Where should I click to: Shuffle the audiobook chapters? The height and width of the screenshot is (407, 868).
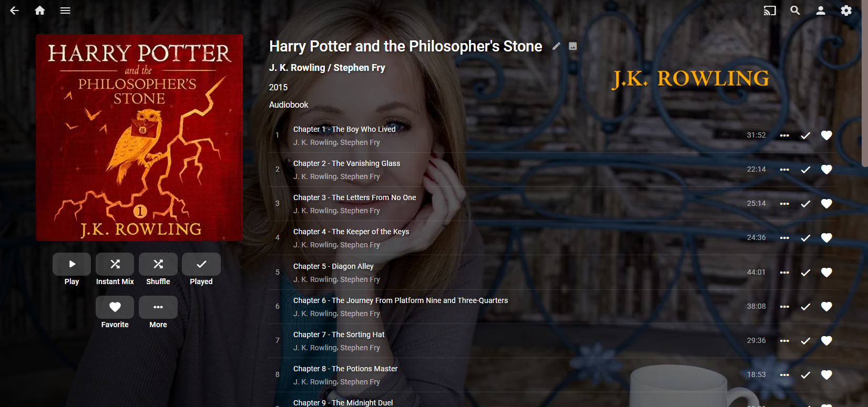pyautogui.click(x=158, y=264)
